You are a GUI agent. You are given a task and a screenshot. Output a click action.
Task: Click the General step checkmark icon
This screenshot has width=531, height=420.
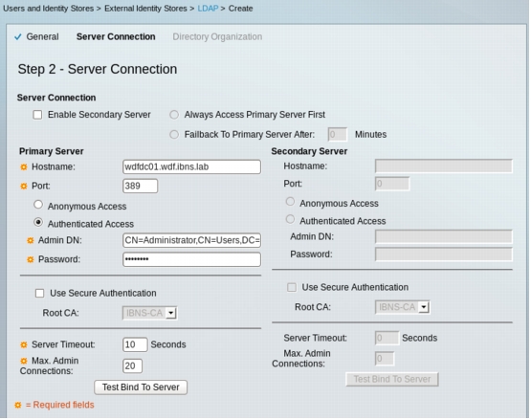pyautogui.click(x=18, y=37)
